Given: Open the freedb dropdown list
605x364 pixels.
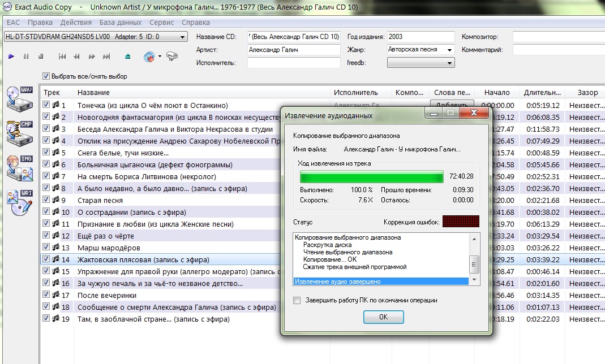Looking at the screenshot, I should tap(450, 63).
